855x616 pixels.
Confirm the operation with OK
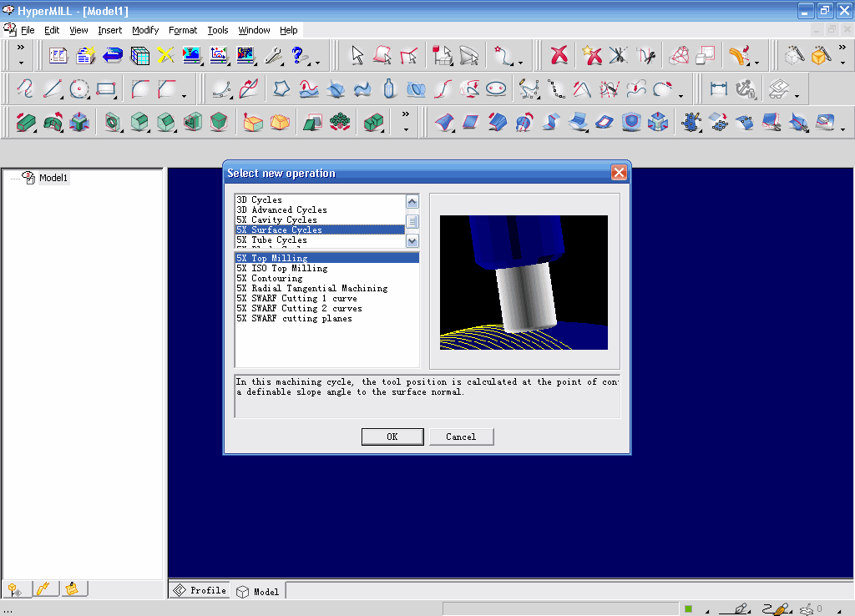click(392, 437)
